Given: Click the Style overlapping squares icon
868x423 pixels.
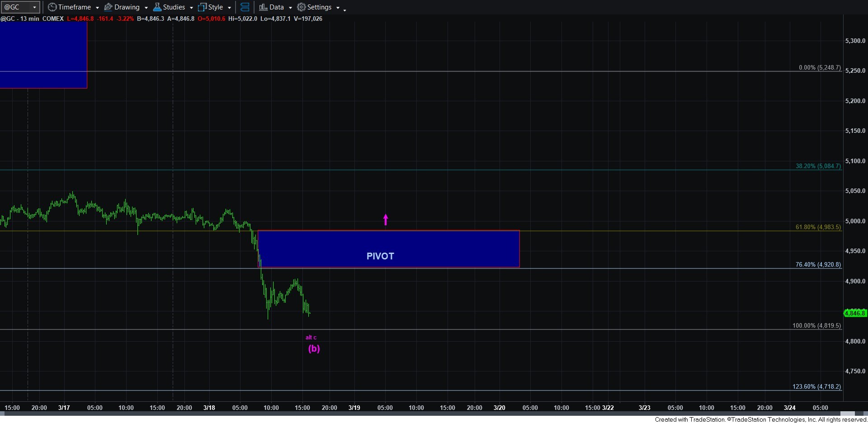Looking at the screenshot, I should pyautogui.click(x=202, y=7).
